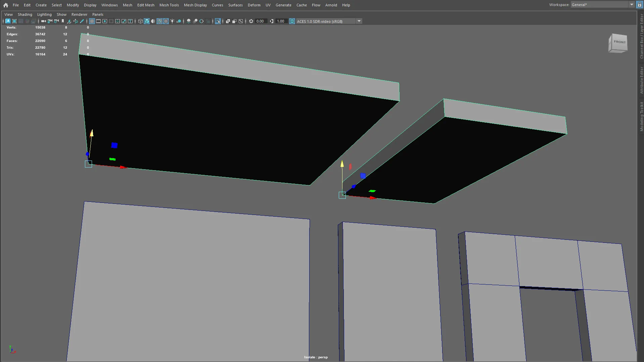
Task: Click the left manipulator blue plane handle
Action: 114,145
